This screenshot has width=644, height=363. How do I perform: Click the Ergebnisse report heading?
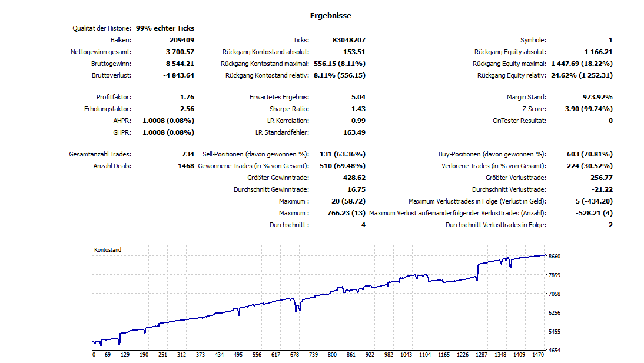[330, 16]
